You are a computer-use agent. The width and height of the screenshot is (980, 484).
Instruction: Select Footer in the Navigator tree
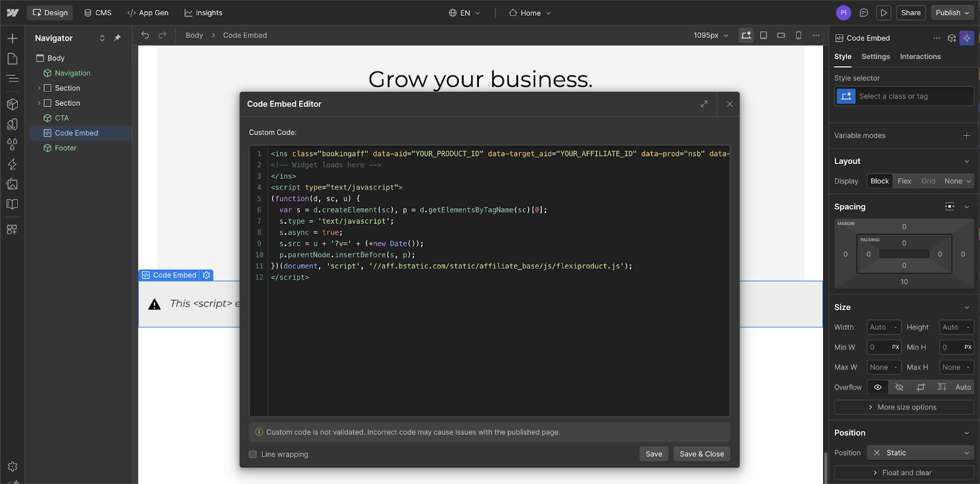coord(66,148)
